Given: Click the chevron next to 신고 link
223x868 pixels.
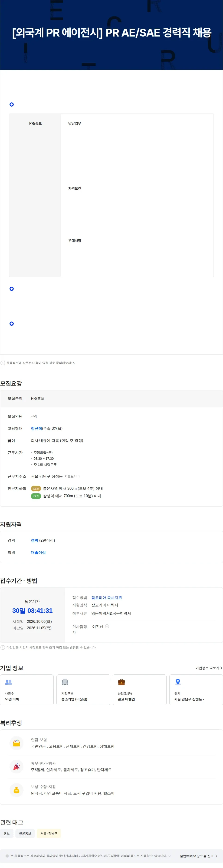Looking at the screenshot, I should coord(216,856).
